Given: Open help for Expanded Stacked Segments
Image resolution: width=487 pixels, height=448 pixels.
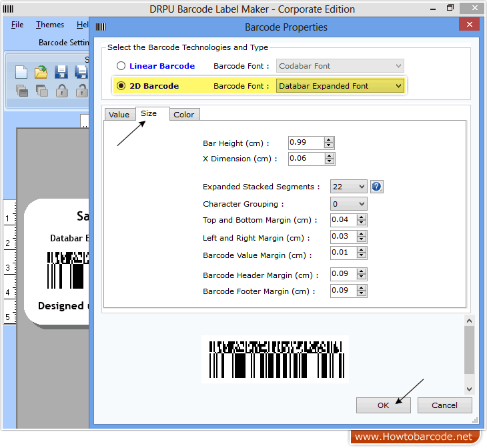Looking at the screenshot, I should click(x=376, y=187).
